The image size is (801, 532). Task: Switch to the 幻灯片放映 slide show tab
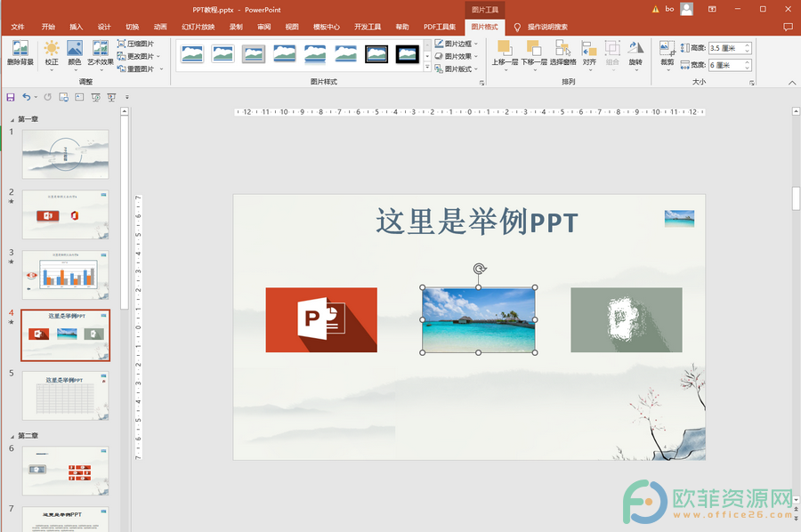click(x=198, y=27)
